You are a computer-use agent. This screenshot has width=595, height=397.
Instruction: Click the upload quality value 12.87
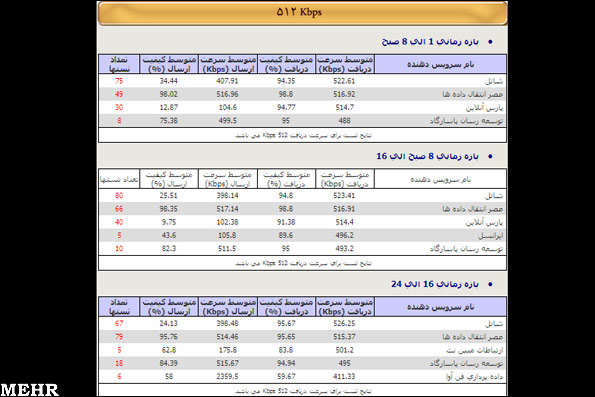coord(168,107)
